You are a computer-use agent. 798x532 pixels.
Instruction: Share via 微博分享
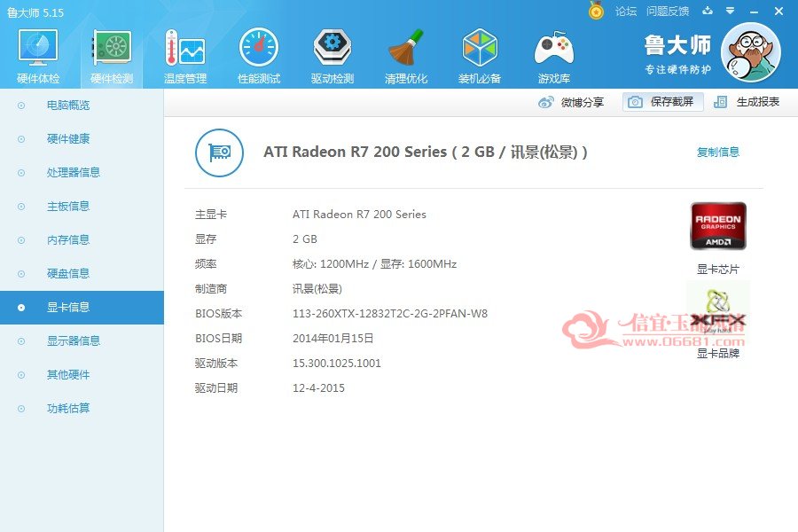tap(571, 102)
